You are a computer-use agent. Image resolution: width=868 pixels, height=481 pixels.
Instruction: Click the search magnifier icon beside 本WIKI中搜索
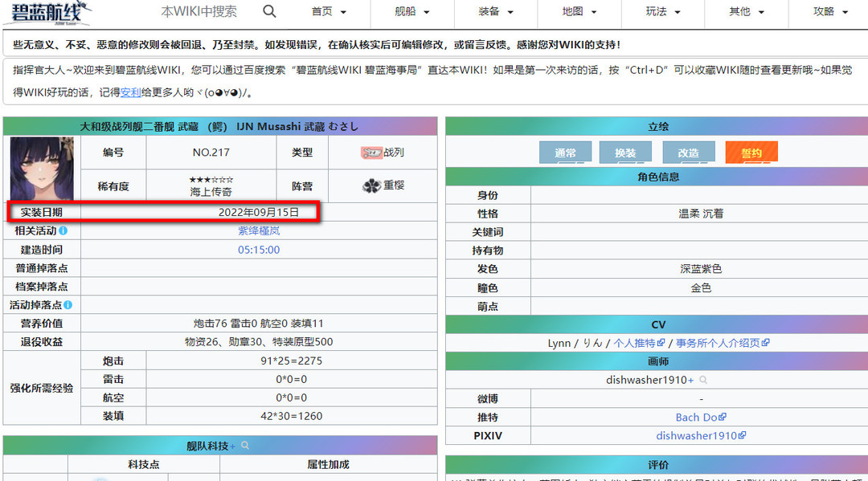click(x=269, y=12)
